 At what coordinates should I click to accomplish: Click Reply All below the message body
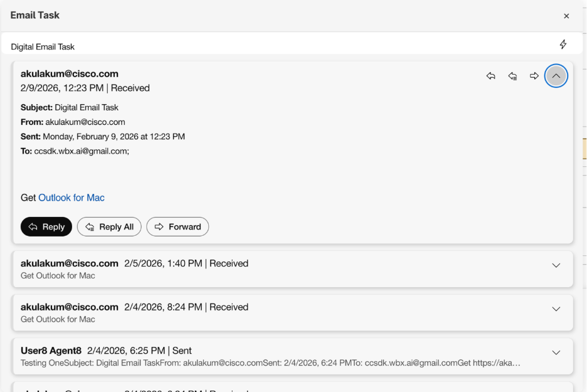(108, 226)
